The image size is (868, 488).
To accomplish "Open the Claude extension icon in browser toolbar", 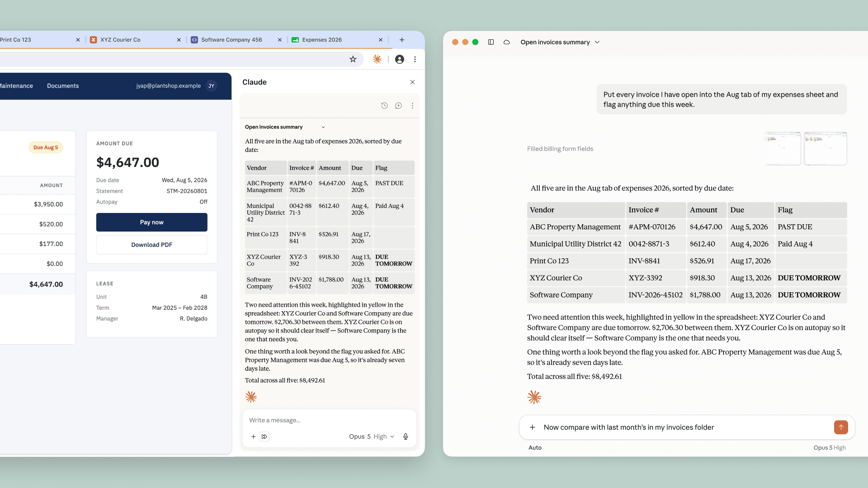I will [377, 59].
